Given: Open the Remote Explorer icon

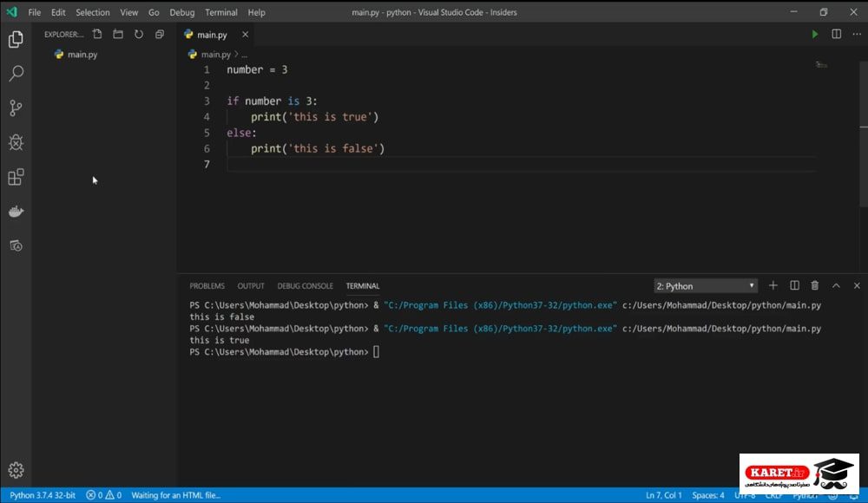Looking at the screenshot, I should pos(16,245).
